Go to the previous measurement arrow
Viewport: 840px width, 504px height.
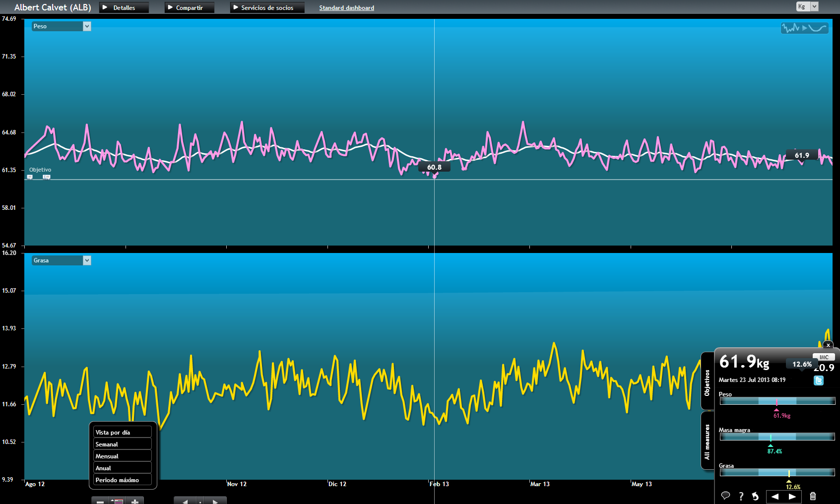pyautogui.click(x=775, y=496)
